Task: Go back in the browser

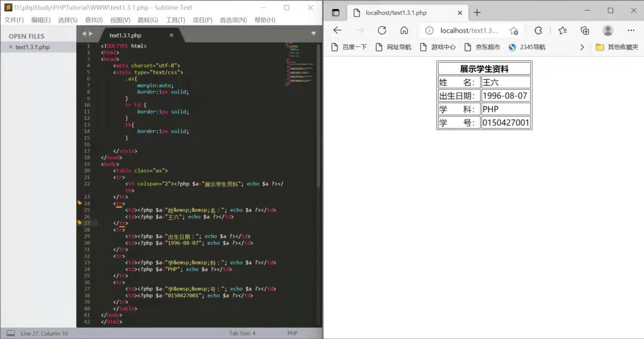Action: [337, 30]
